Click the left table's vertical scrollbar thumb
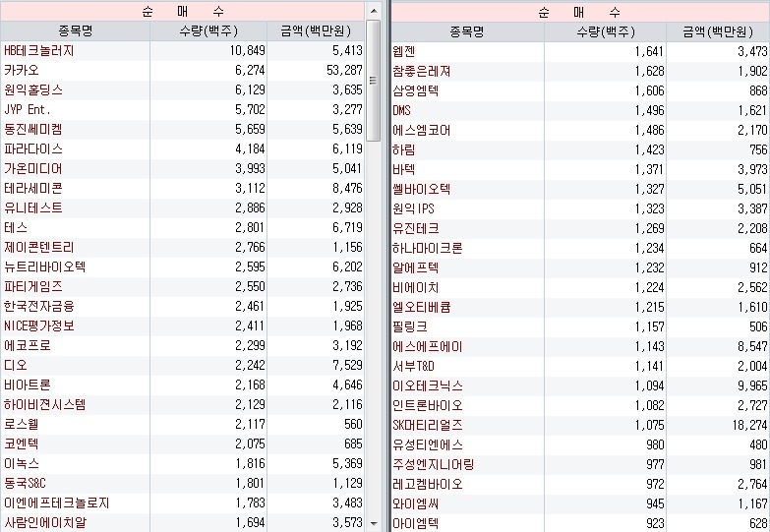770x532 pixels. (374, 81)
